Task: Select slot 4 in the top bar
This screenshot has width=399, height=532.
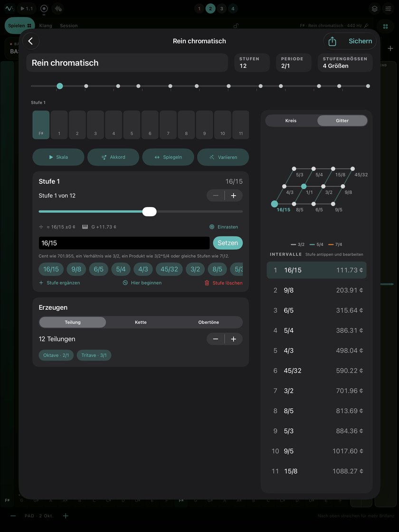Action: [233, 9]
